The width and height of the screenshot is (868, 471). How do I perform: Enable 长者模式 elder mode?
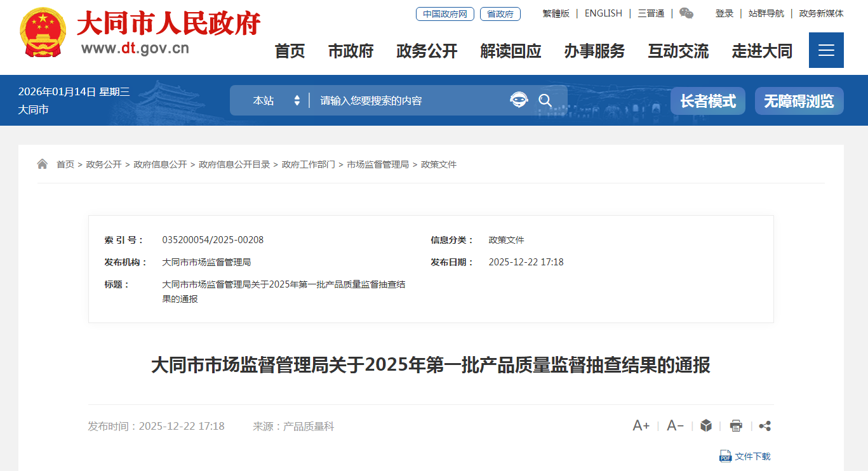click(x=707, y=101)
